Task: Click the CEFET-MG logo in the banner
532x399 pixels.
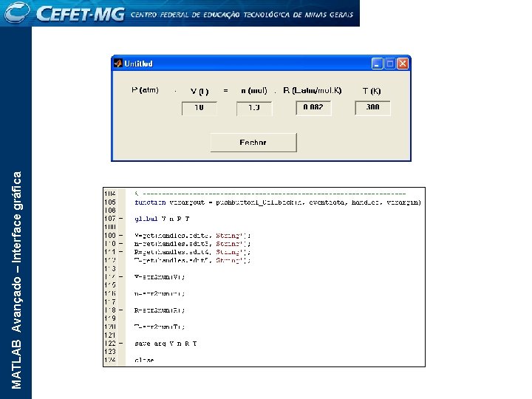Action: [x=64, y=13]
